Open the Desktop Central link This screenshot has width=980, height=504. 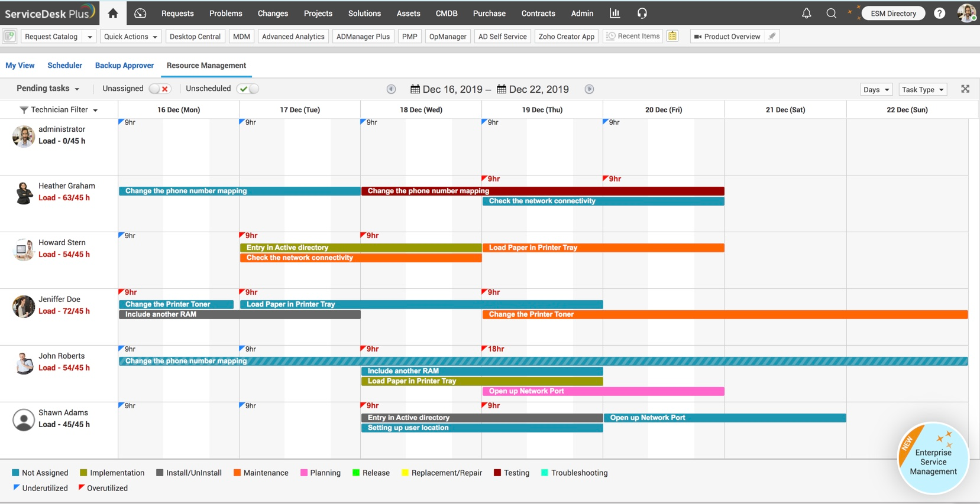coord(195,37)
